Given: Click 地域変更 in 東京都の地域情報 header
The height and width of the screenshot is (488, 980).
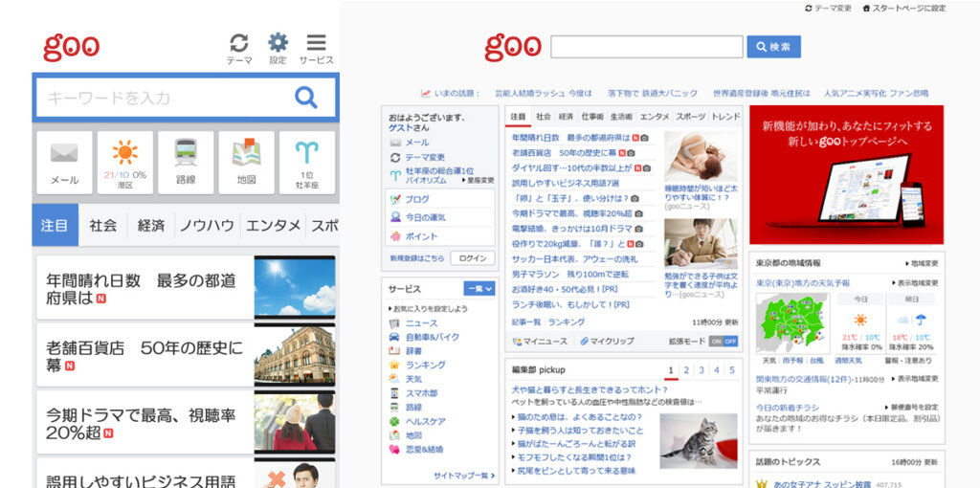Looking at the screenshot, I should click(922, 264).
